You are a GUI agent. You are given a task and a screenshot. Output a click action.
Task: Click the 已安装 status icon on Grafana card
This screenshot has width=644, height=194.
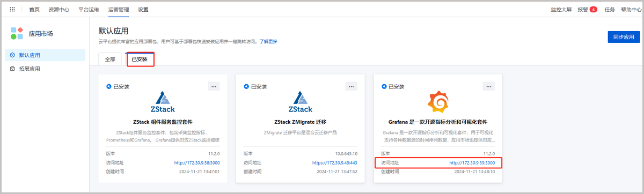click(x=383, y=86)
